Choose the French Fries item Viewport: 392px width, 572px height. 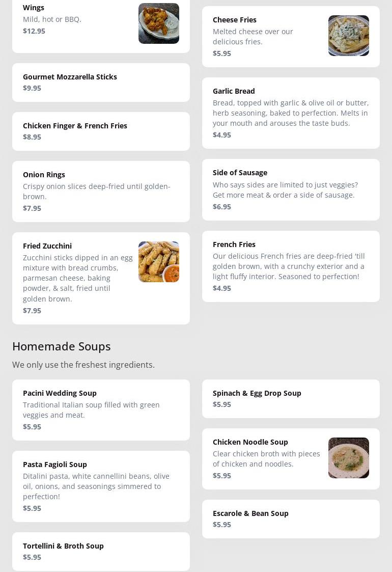[291, 266]
